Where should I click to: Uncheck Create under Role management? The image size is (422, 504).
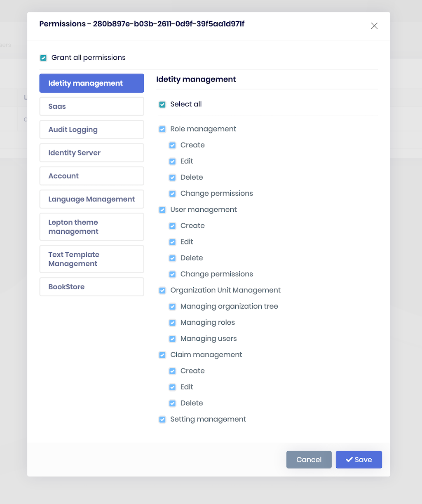pos(172,145)
